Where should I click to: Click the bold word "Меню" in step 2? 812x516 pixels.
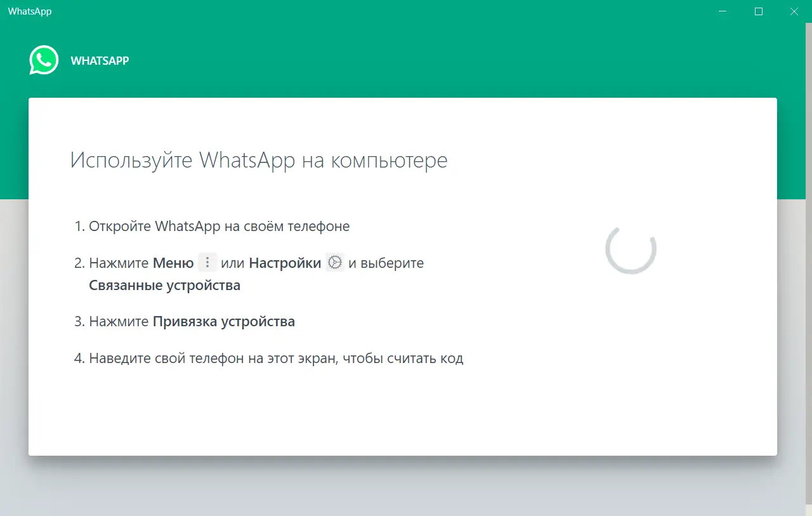pos(173,263)
